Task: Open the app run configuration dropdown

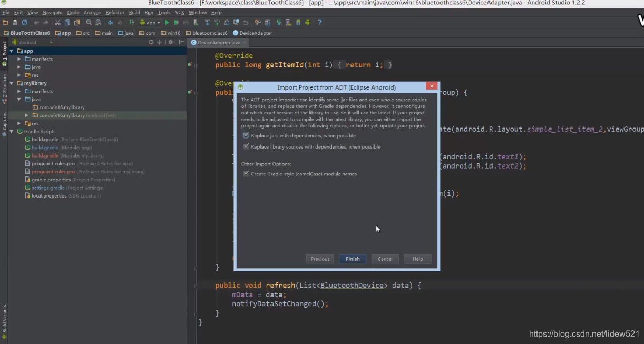Action: [150, 23]
